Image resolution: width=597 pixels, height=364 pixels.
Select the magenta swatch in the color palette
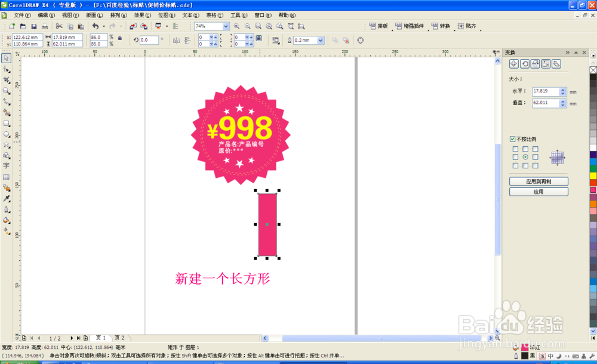592,191
